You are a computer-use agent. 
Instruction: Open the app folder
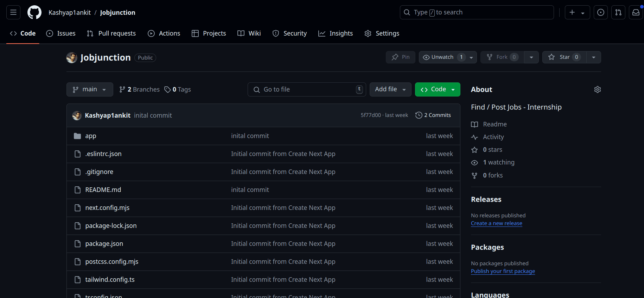point(90,136)
